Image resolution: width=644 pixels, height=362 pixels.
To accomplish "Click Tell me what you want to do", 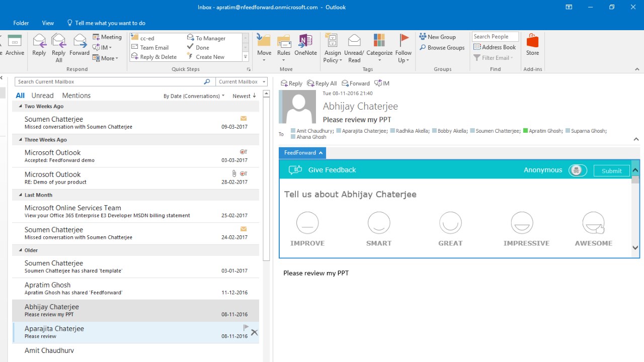I will pyautogui.click(x=106, y=23).
